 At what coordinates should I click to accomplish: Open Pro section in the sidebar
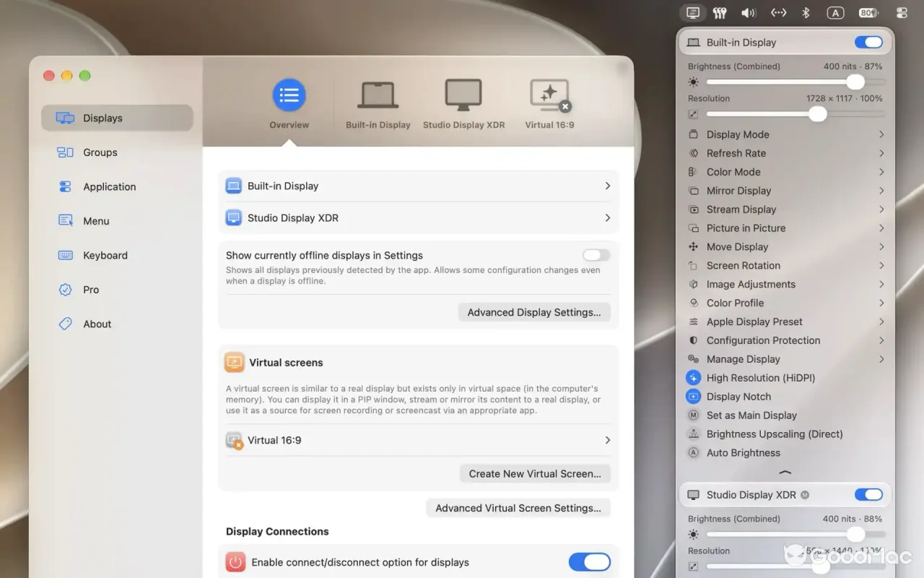click(x=117, y=290)
